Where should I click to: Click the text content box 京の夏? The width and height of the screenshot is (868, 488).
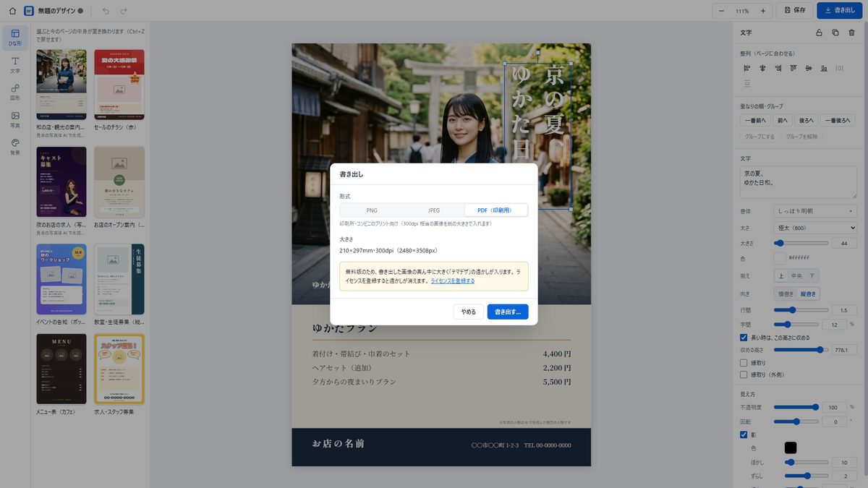(799, 183)
